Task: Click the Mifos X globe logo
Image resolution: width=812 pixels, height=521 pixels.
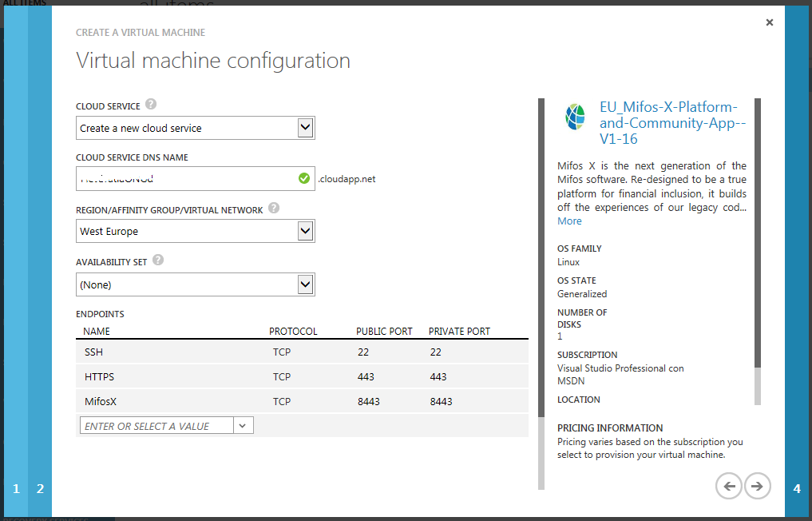Action: (x=575, y=117)
